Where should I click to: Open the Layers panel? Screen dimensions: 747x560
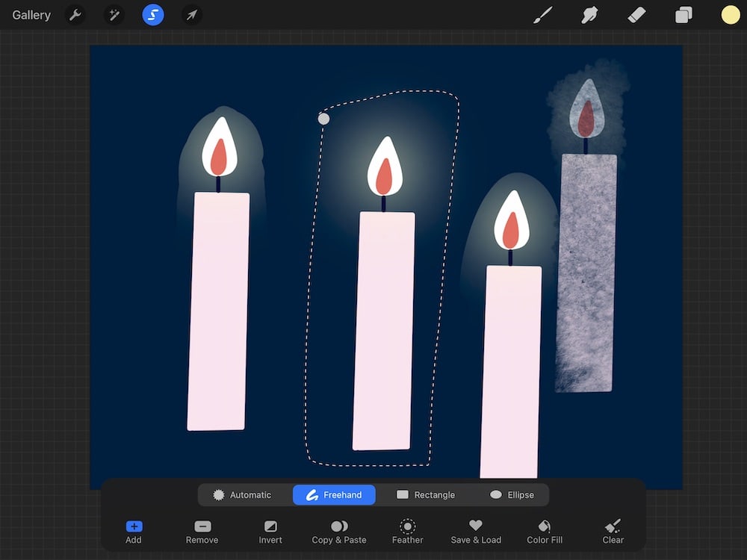click(x=682, y=15)
